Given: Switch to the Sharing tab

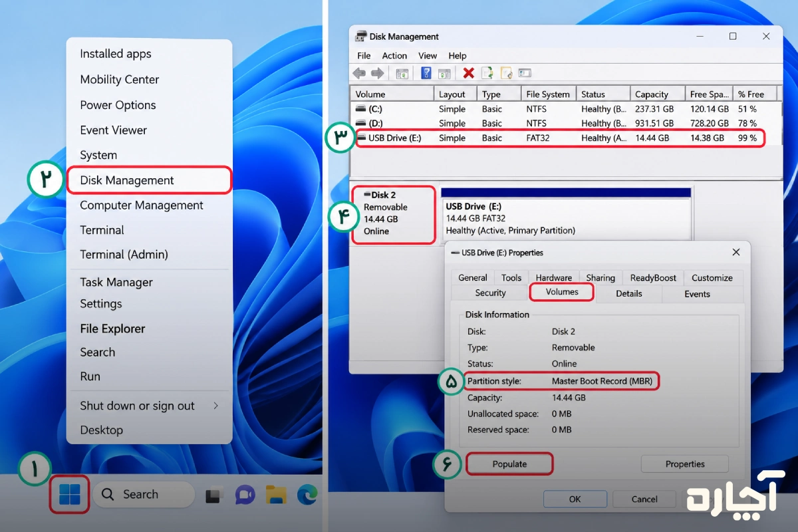Looking at the screenshot, I should [x=600, y=278].
